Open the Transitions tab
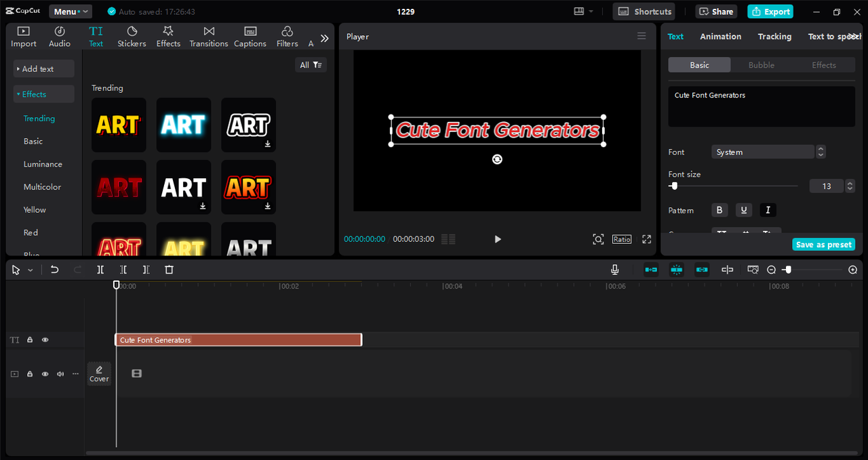This screenshot has width=868, height=460. [209, 37]
